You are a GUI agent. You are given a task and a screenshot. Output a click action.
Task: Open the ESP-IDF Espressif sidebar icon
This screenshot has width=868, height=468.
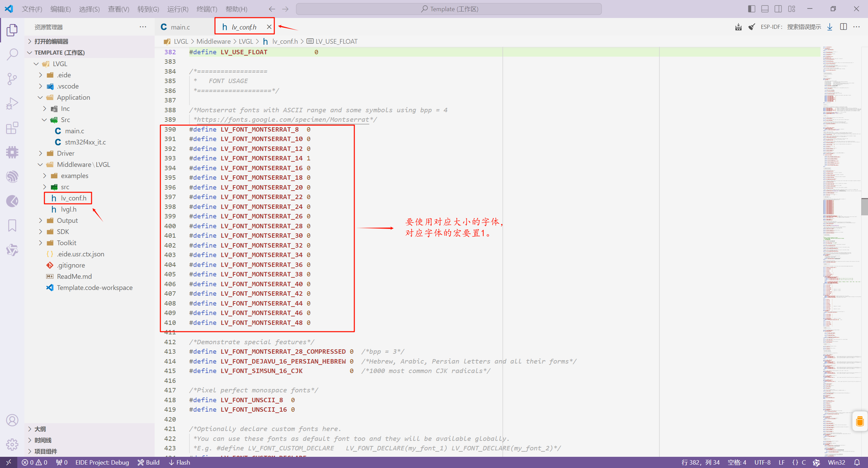[x=12, y=177]
